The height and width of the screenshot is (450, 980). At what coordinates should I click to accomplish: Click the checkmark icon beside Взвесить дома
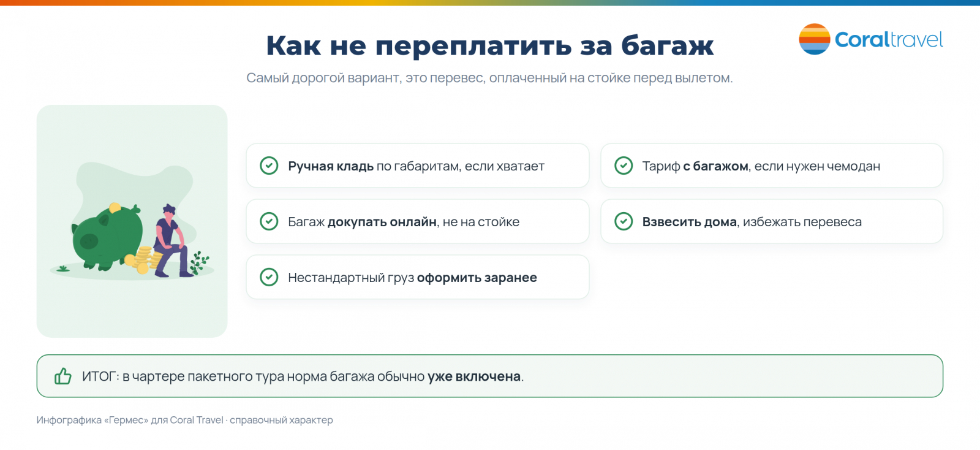(624, 221)
